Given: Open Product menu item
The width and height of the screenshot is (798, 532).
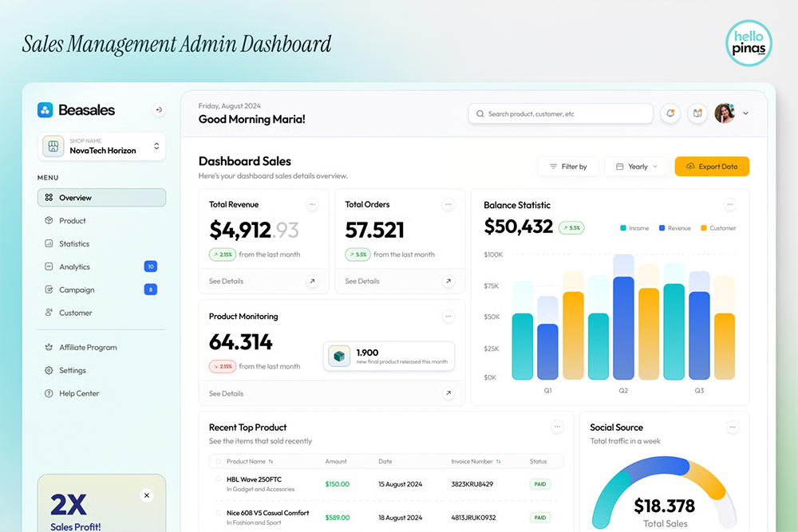Looking at the screenshot, I should coord(73,221).
